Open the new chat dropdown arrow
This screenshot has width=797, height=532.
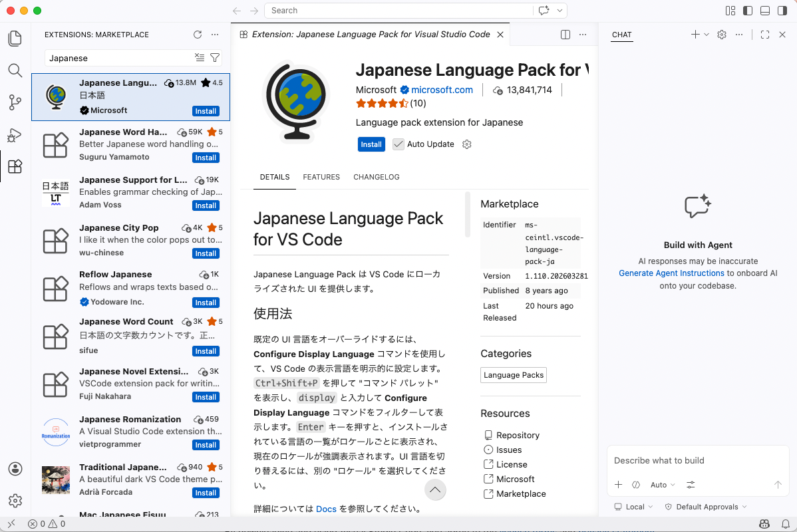[x=707, y=35]
